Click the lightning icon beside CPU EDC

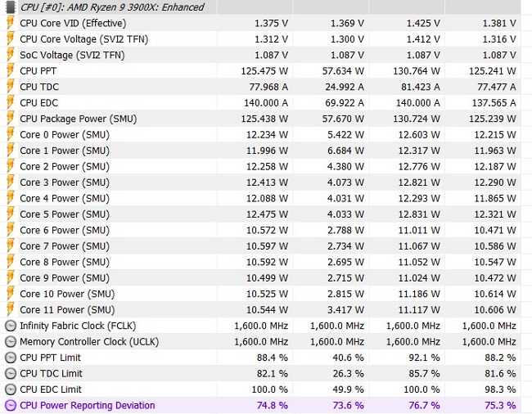[11, 103]
